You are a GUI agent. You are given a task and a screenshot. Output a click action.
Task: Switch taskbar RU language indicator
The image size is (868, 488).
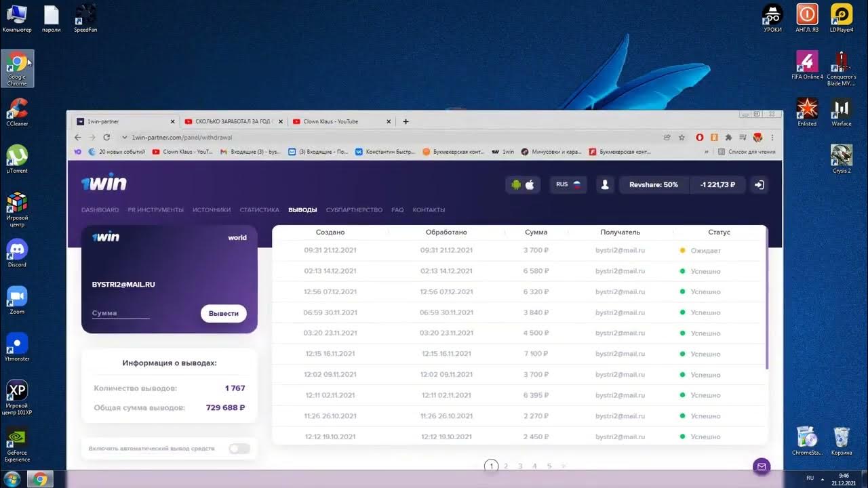[x=810, y=478]
